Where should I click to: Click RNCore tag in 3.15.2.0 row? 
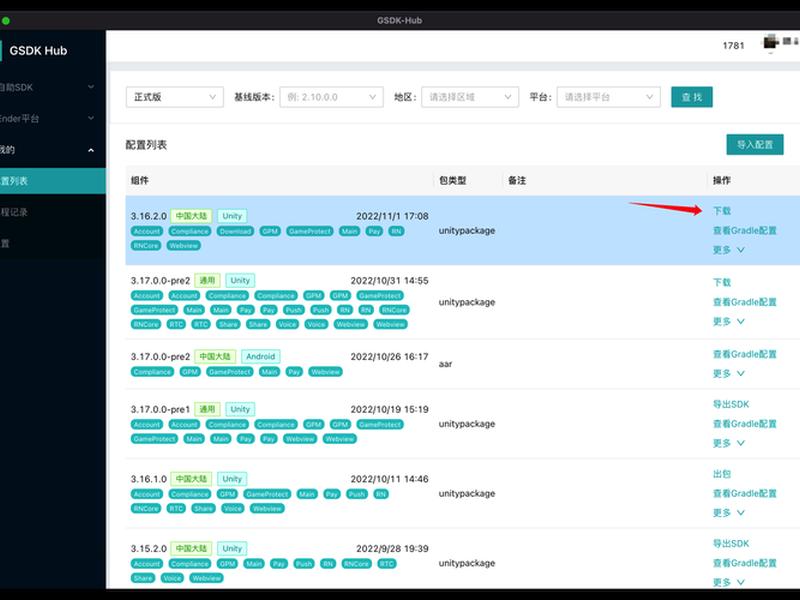tap(356, 564)
